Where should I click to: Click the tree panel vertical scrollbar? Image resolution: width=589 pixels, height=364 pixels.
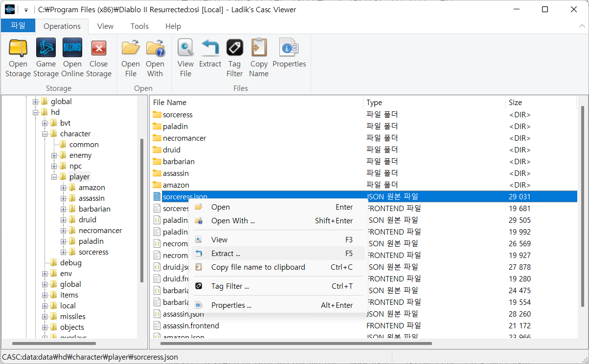[x=142, y=210]
